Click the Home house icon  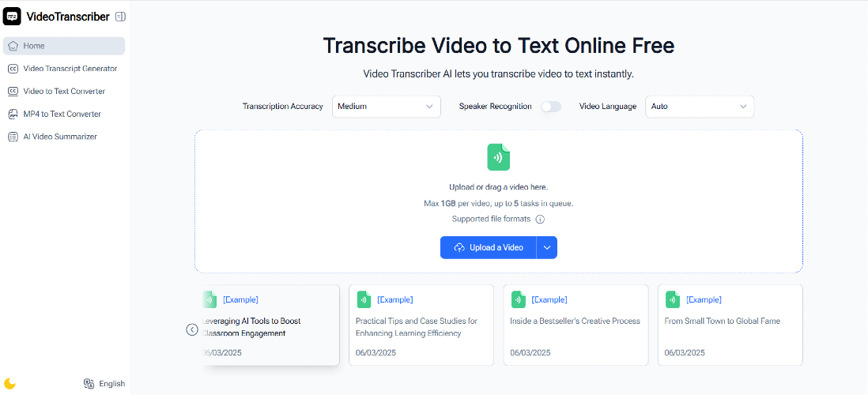point(13,46)
